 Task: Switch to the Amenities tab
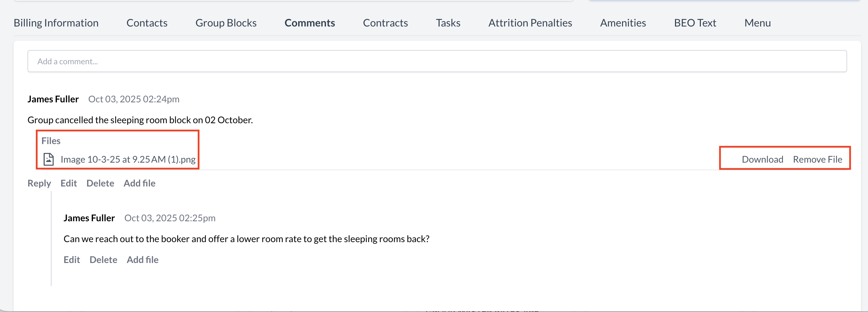(x=623, y=23)
